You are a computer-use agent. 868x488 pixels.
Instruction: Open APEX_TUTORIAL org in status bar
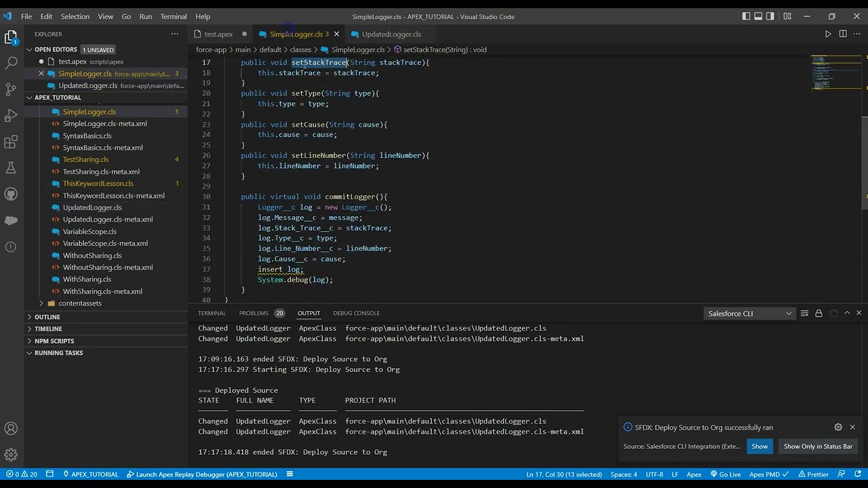(90, 474)
